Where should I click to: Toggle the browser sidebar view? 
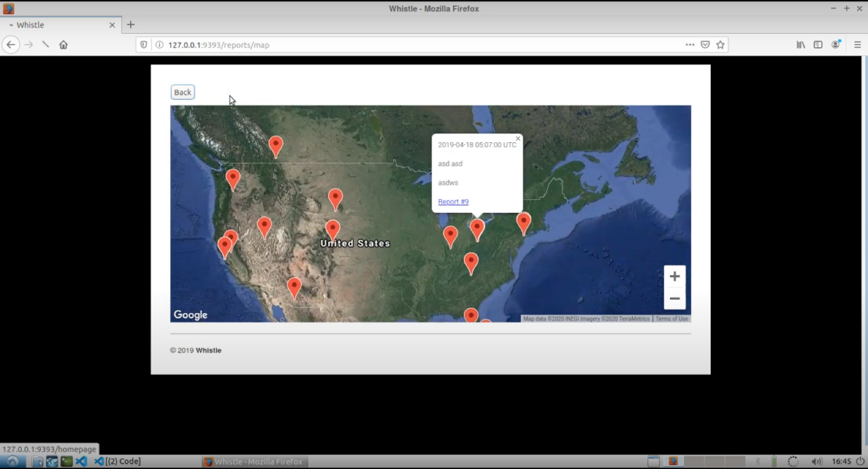point(818,45)
